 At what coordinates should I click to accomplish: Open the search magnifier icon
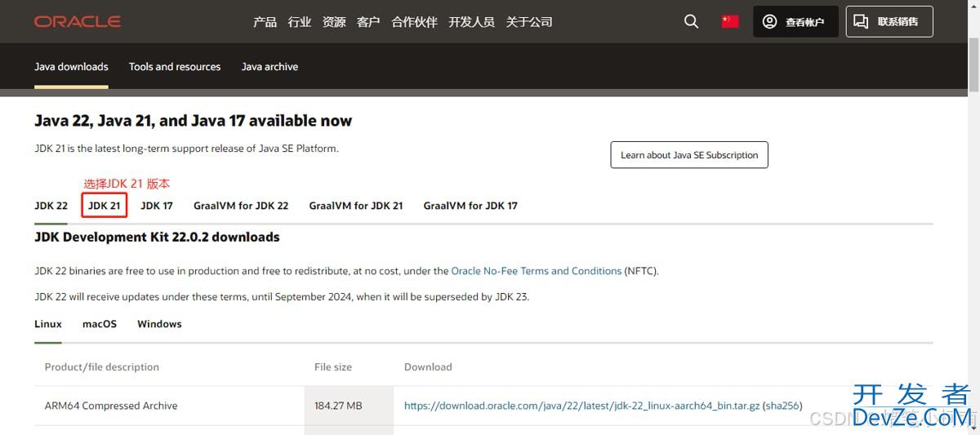691,22
